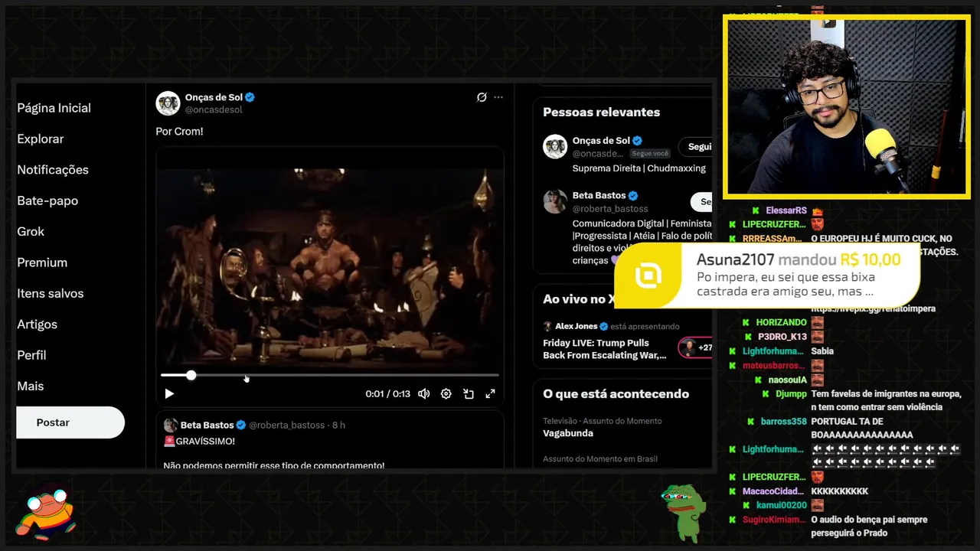This screenshot has height=551, width=980.
Task: Click verified badge beside Onças de Sol post name
Action: (250, 97)
